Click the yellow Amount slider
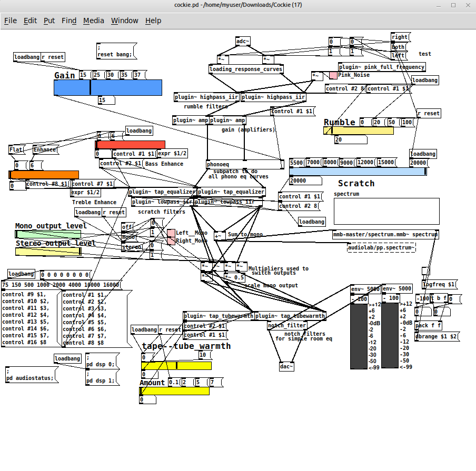The width and height of the screenshot is (476, 471). [x=174, y=391]
